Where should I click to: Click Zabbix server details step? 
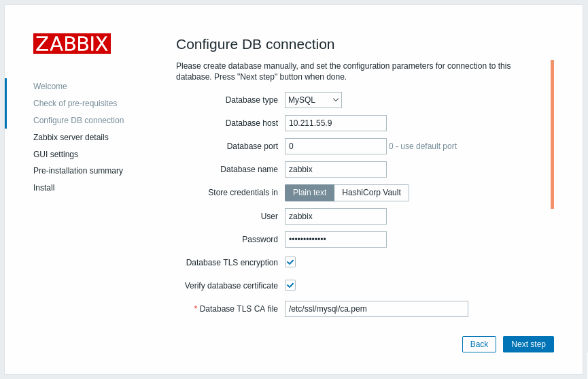click(71, 137)
